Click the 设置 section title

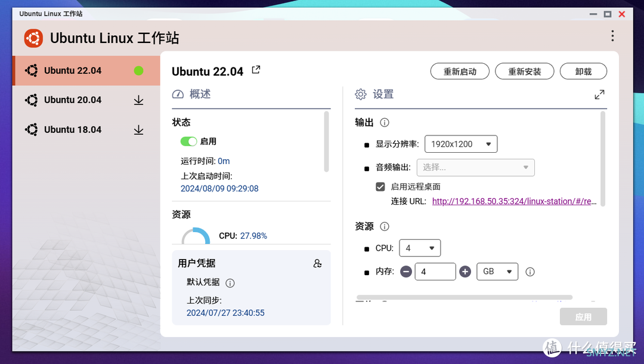(383, 94)
